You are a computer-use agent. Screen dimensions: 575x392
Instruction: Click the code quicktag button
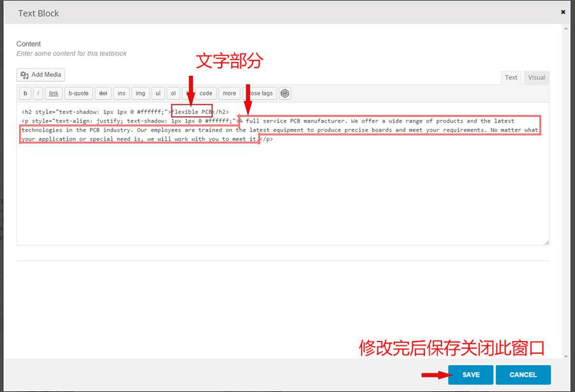tap(206, 93)
